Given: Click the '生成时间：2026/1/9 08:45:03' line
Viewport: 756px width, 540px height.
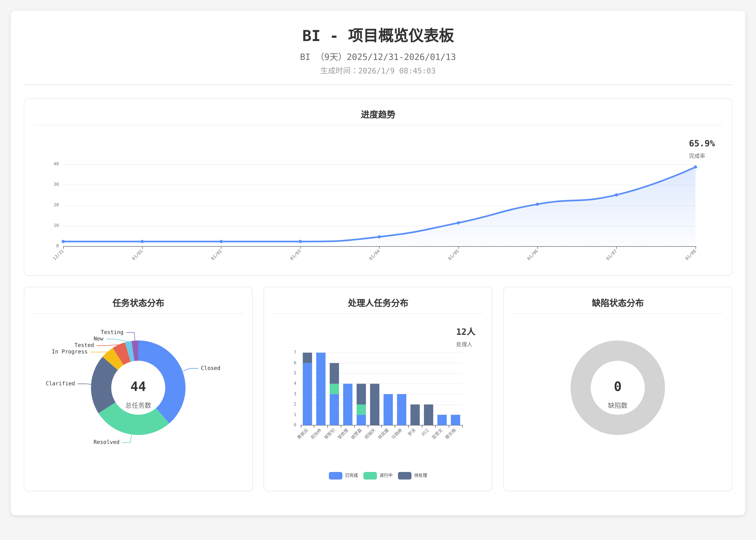Looking at the screenshot, I should pos(378,71).
